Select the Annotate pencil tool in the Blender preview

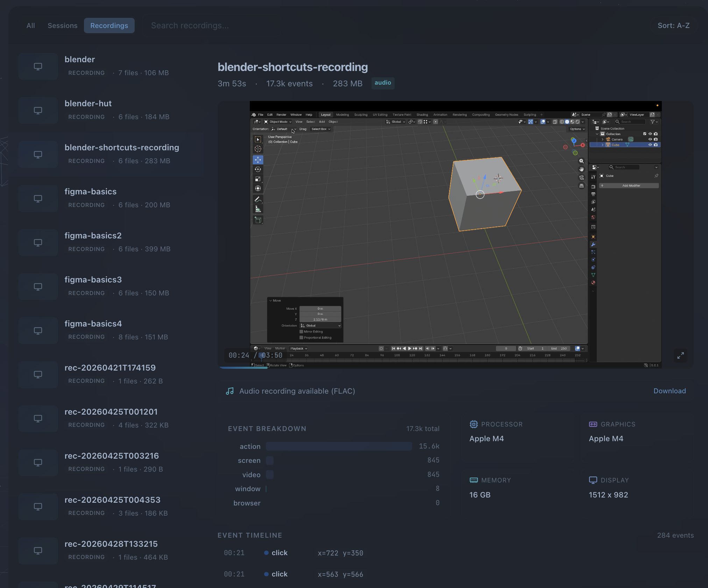click(x=258, y=200)
